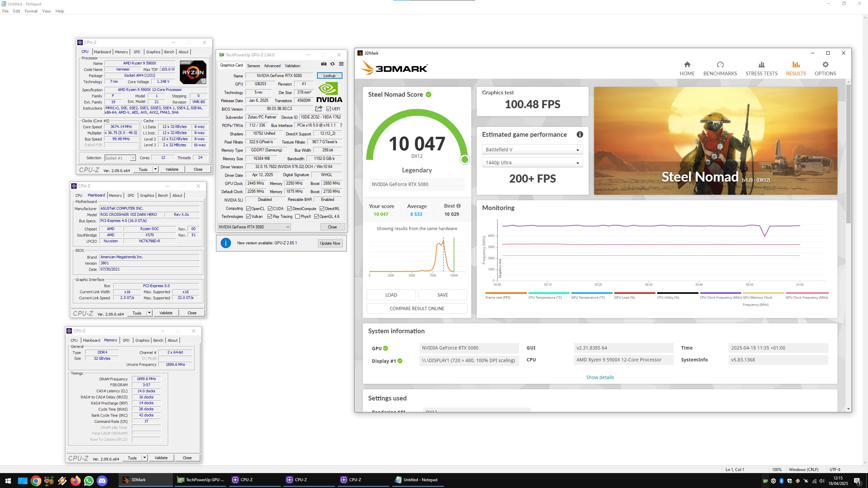Click the Steel Nomad benchmark image
Screen dimensions: 868x488
coord(715,141)
